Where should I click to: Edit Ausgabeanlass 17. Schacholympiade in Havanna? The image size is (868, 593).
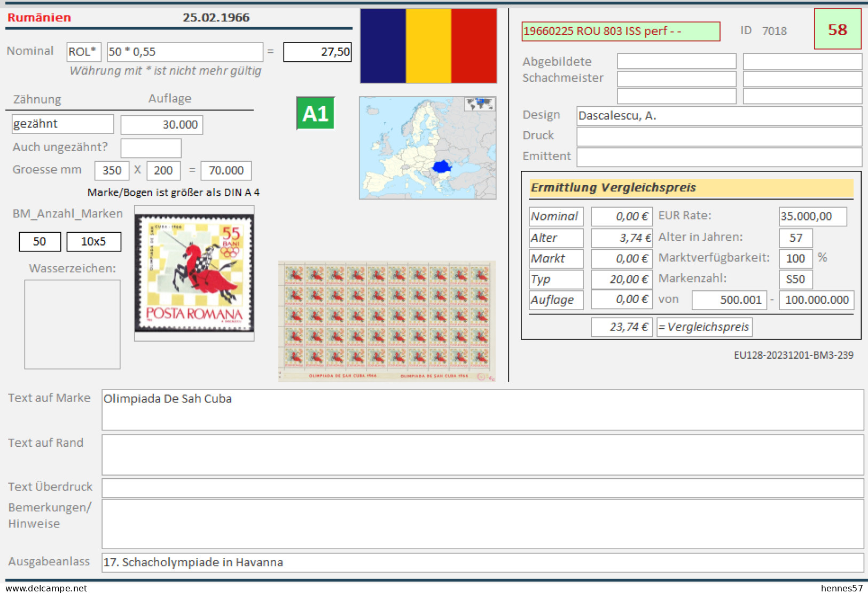483,563
